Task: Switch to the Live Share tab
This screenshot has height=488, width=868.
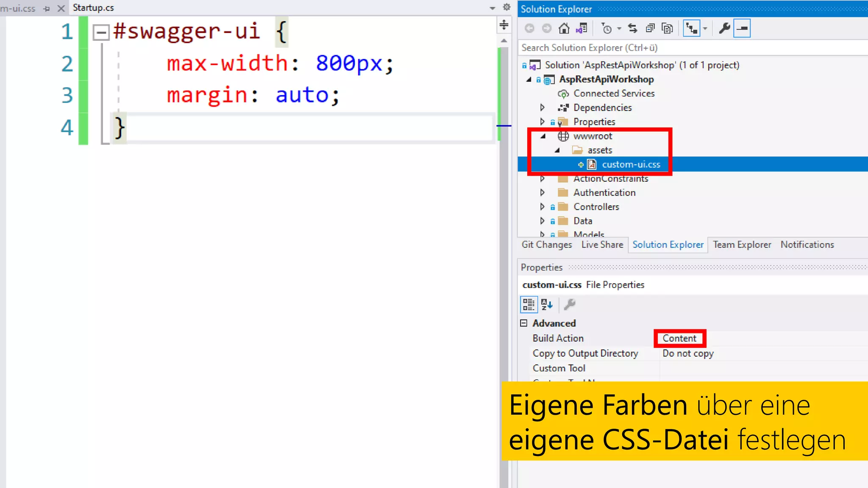Action: (602, 245)
